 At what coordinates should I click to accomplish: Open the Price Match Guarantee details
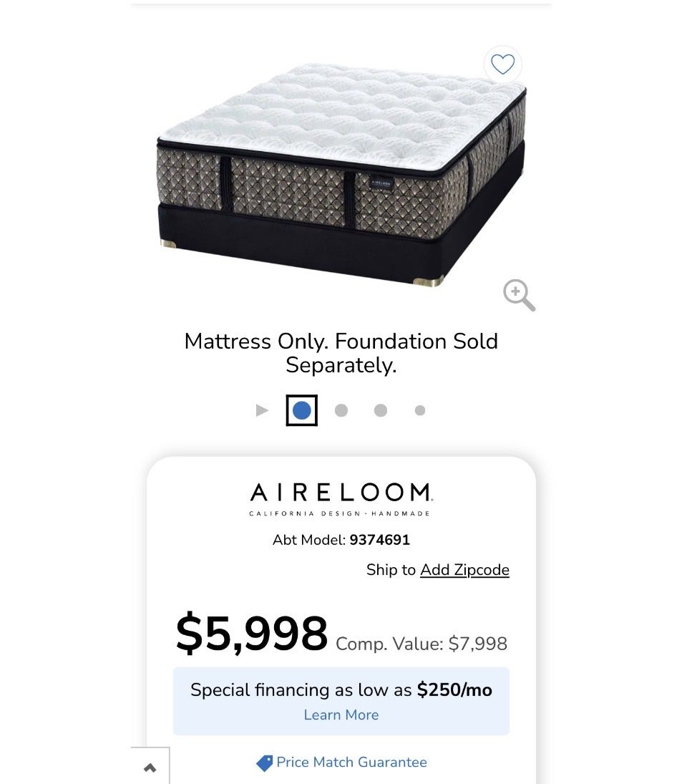tap(352, 763)
